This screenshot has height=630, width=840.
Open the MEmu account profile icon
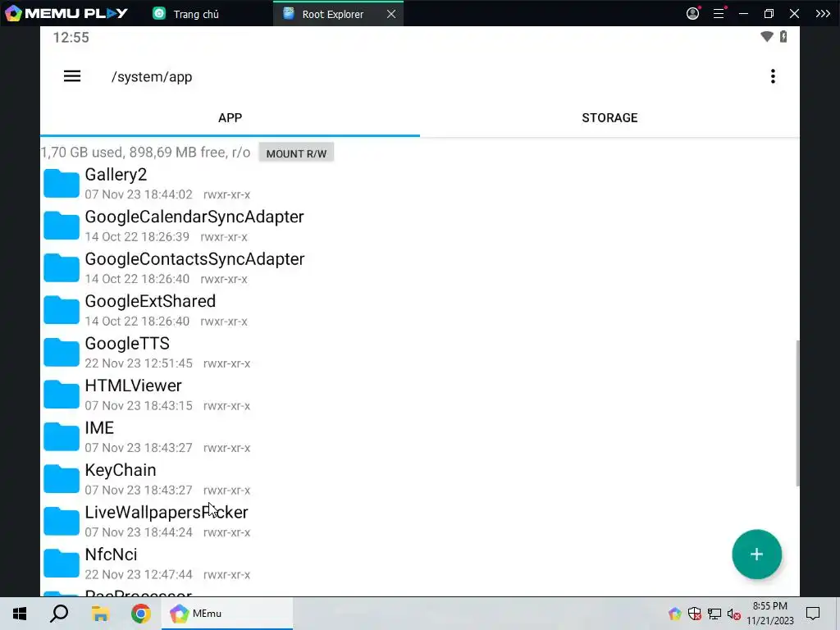pos(692,13)
